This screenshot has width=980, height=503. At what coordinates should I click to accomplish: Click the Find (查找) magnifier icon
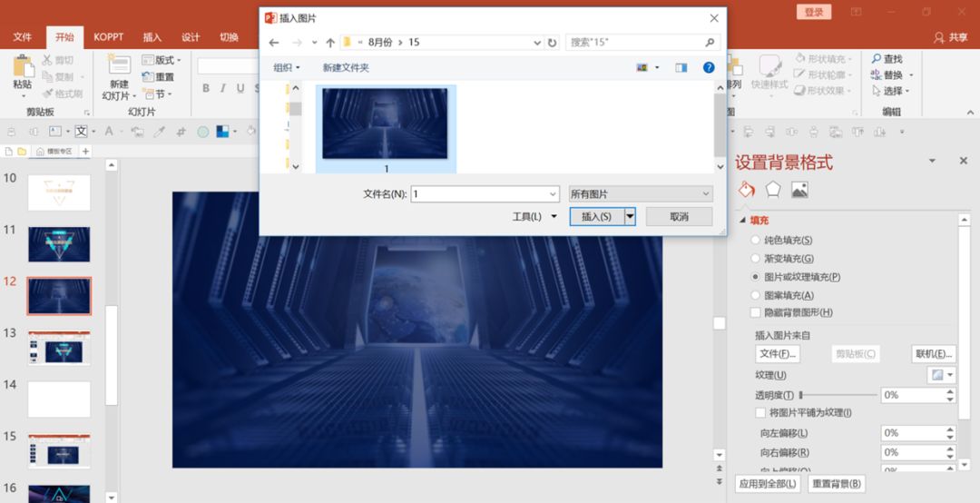tap(877, 58)
